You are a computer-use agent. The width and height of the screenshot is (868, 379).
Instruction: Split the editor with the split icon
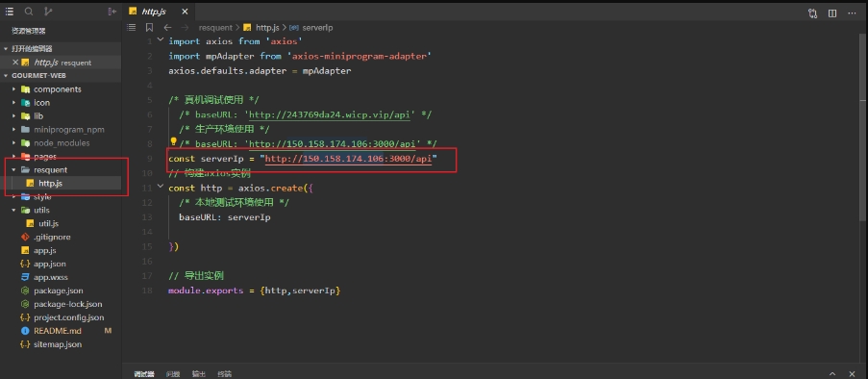pos(832,13)
